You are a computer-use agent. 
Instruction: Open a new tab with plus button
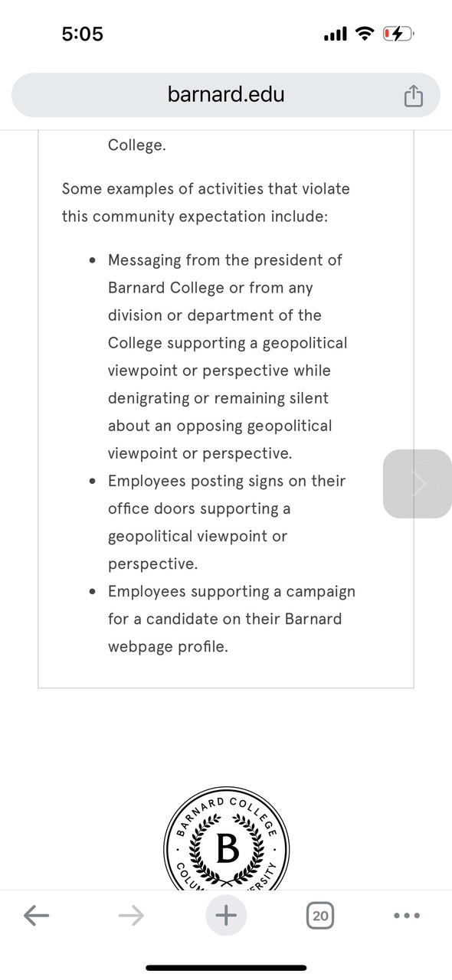click(226, 915)
